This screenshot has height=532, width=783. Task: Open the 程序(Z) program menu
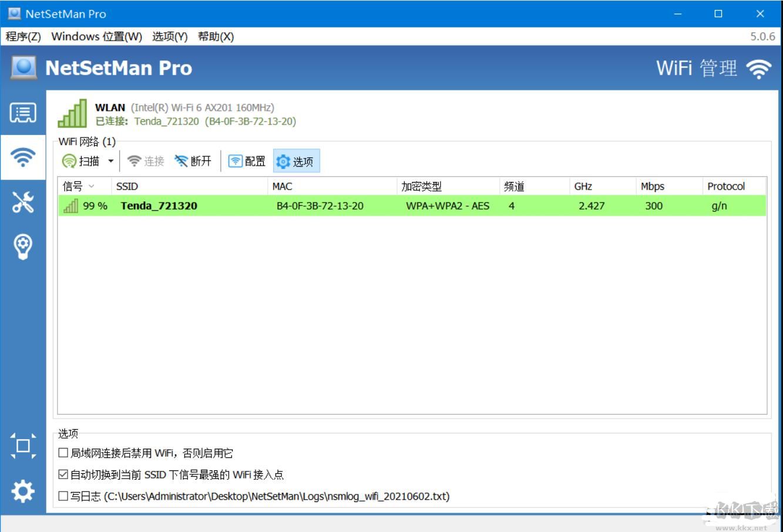click(x=22, y=36)
